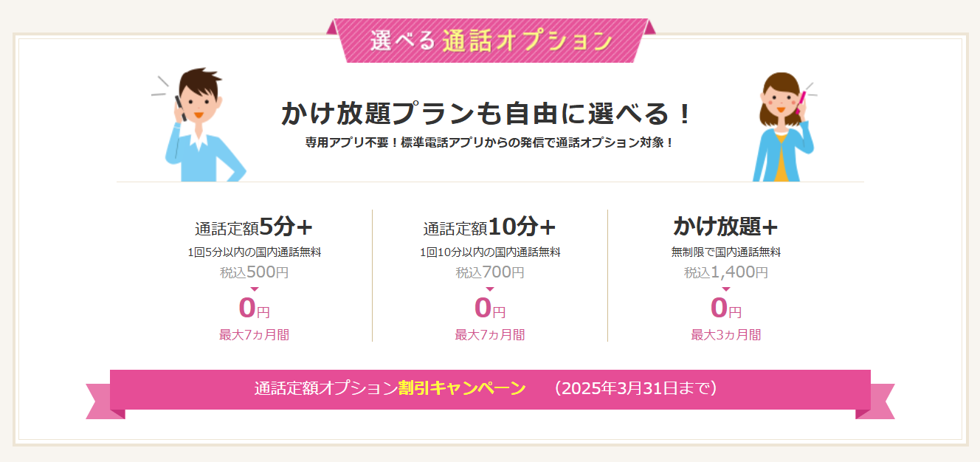Click 1回10分以内の国内通話無料 description
Screen dimensions: 980x462
(x=490, y=252)
